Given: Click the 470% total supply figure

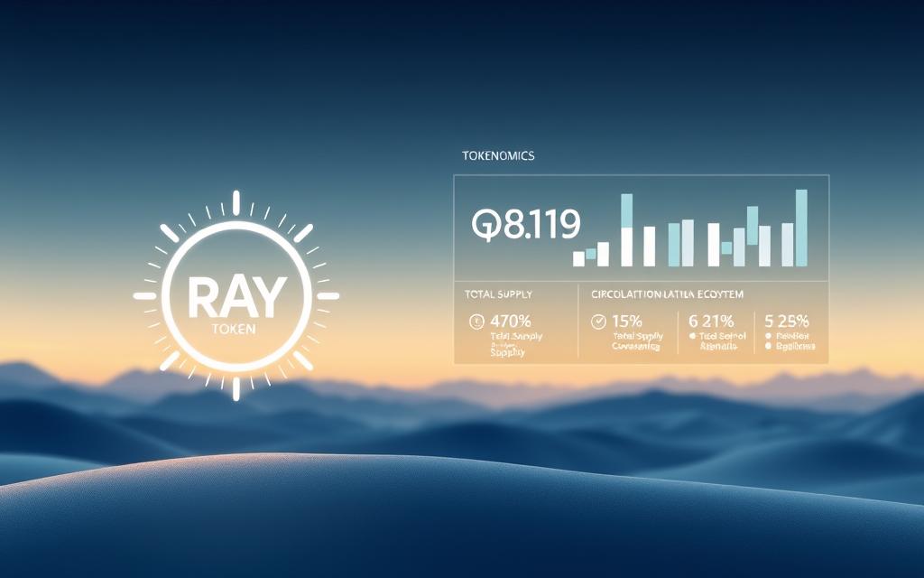Looking at the screenshot, I should click(x=513, y=321).
